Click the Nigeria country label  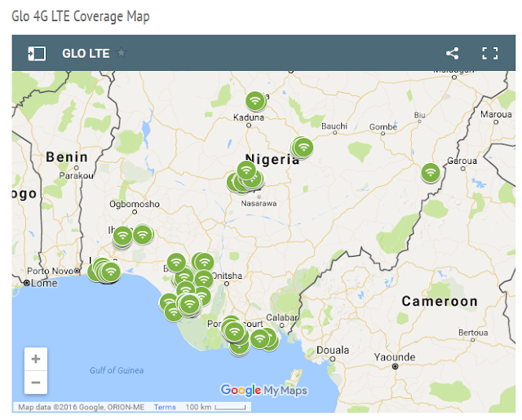click(x=272, y=160)
